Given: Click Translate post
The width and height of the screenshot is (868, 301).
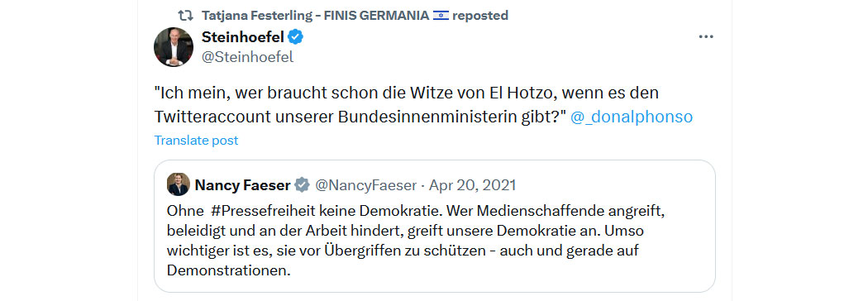Looking at the screenshot, I should point(196,141).
